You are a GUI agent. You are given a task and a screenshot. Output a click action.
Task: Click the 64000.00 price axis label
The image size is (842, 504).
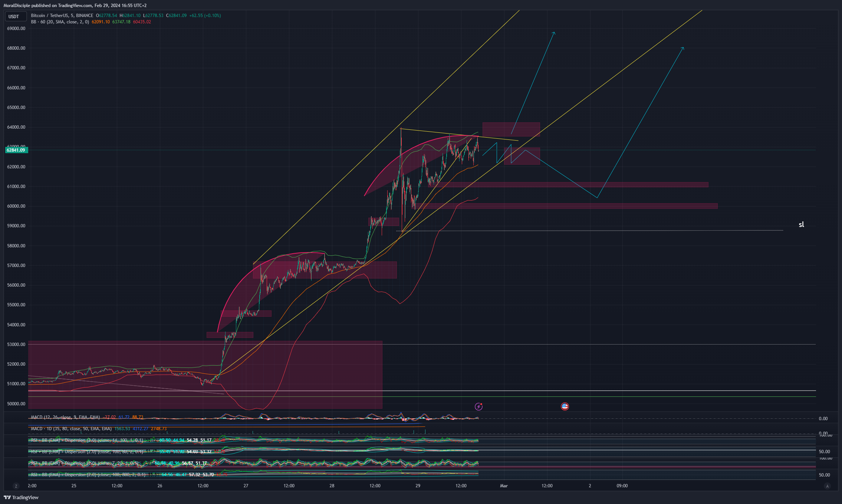click(16, 127)
